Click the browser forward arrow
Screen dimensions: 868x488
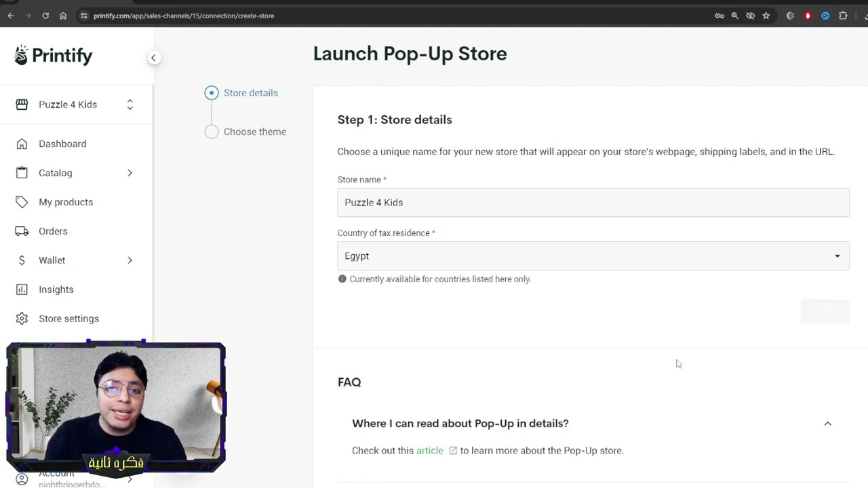28,16
